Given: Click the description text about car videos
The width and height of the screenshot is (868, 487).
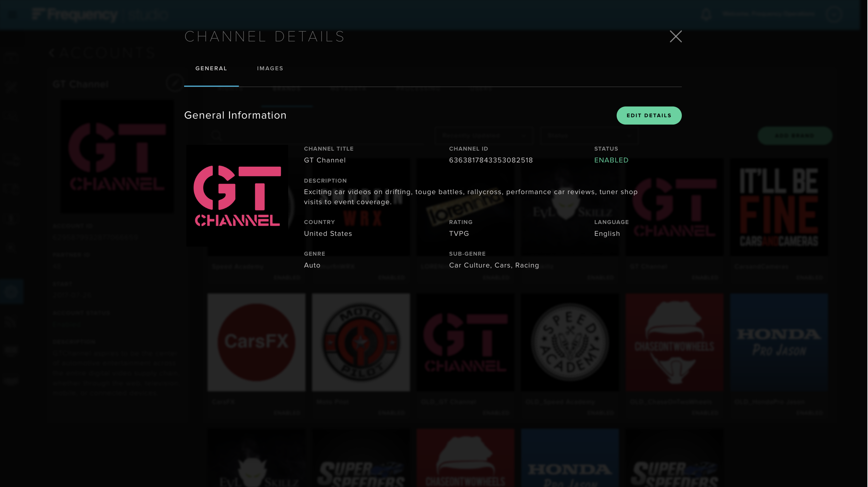Looking at the screenshot, I should coord(471,197).
